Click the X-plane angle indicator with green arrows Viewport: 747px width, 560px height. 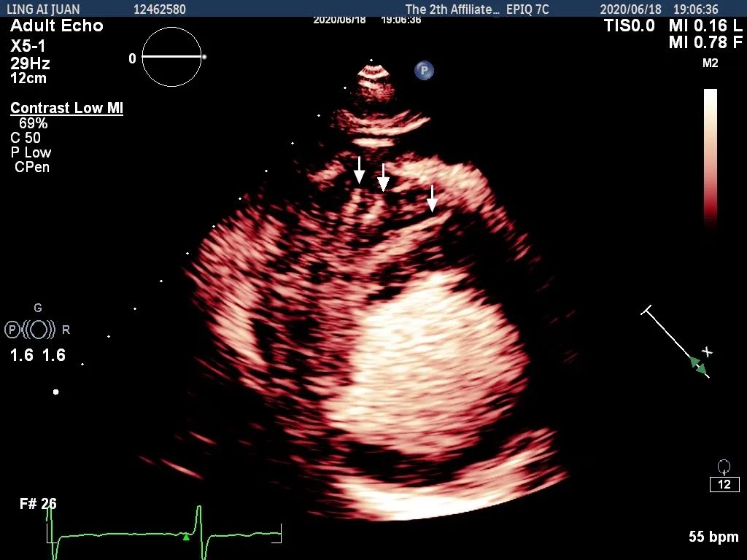tap(678, 343)
